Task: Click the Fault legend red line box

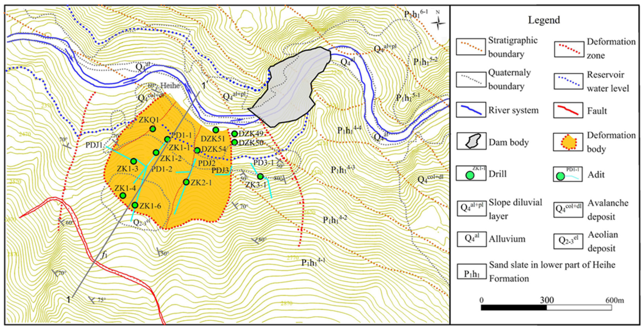Action: [568, 110]
